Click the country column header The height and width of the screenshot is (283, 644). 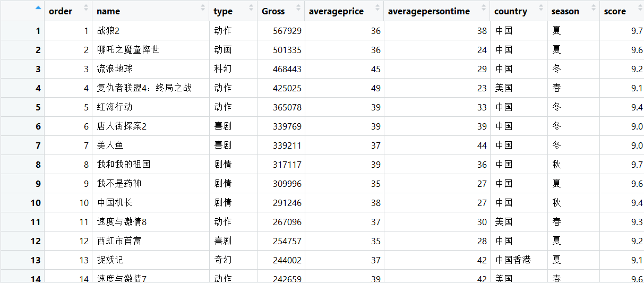[x=519, y=11]
